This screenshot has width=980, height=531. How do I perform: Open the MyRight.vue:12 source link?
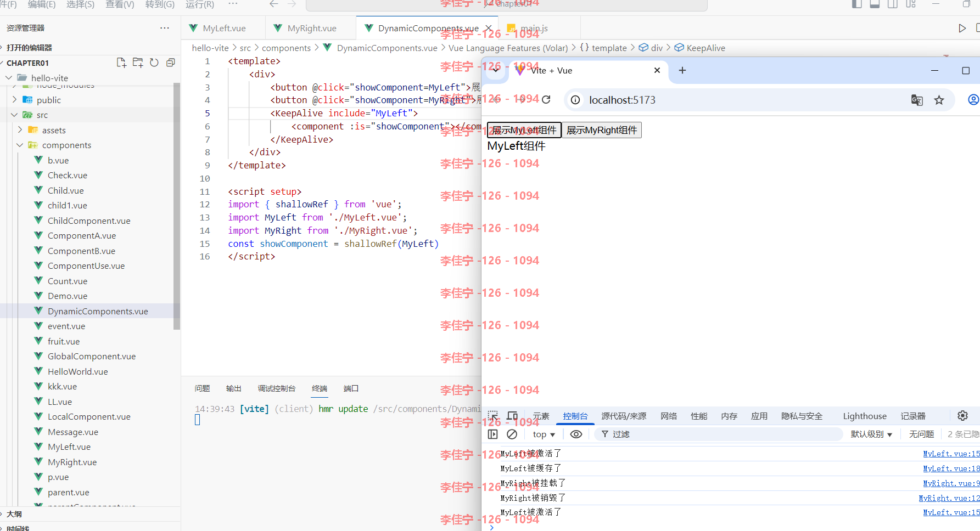pos(949,498)
